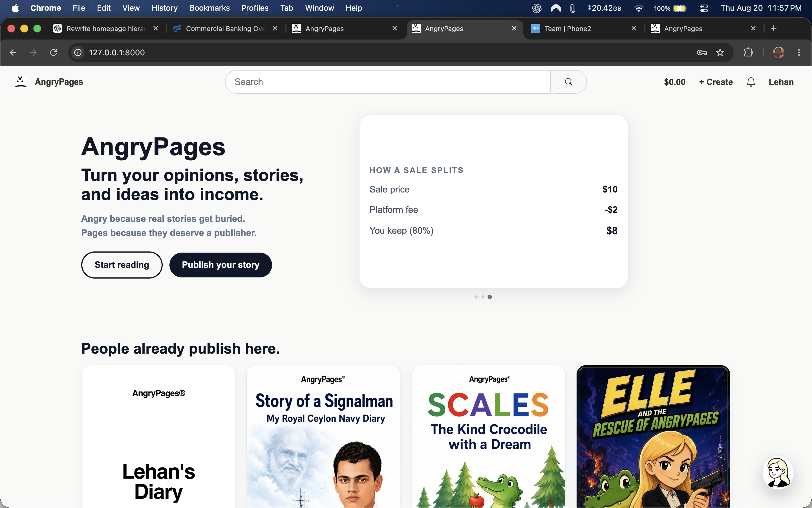
Task: Open Chrome three-dot menu
Action: click(x=799, y=52)
